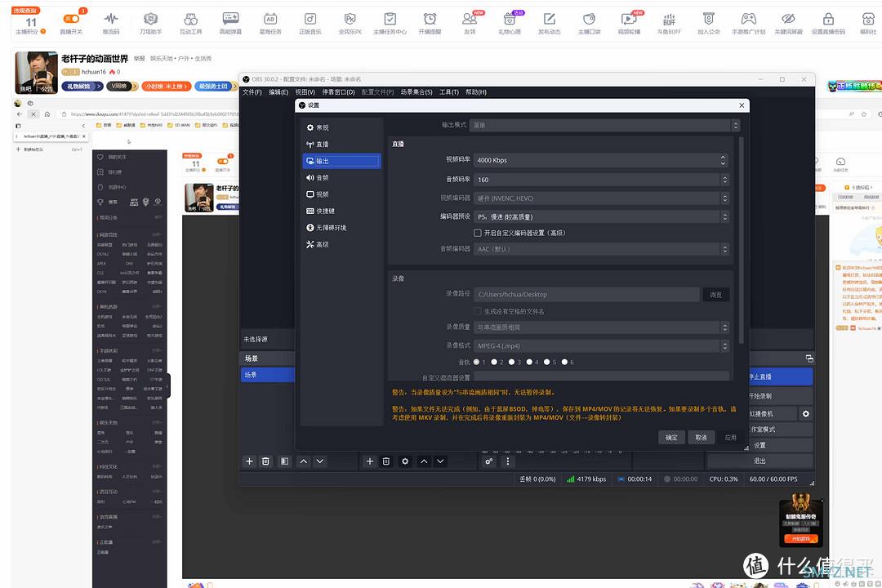This screenshot has width=882, height=588.
Task: Open the 编码器预设 P5 preset dropdown
Action: [x=601, y=216]
